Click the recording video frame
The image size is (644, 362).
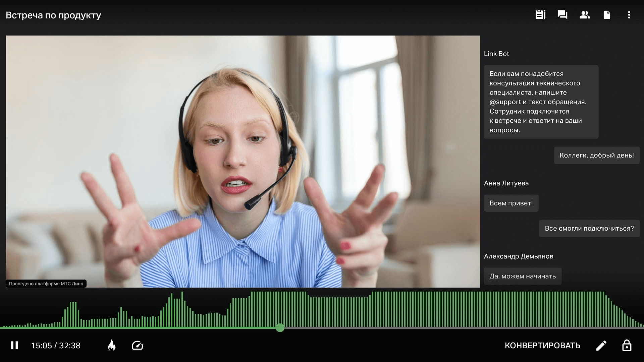[x=243, y=161]
